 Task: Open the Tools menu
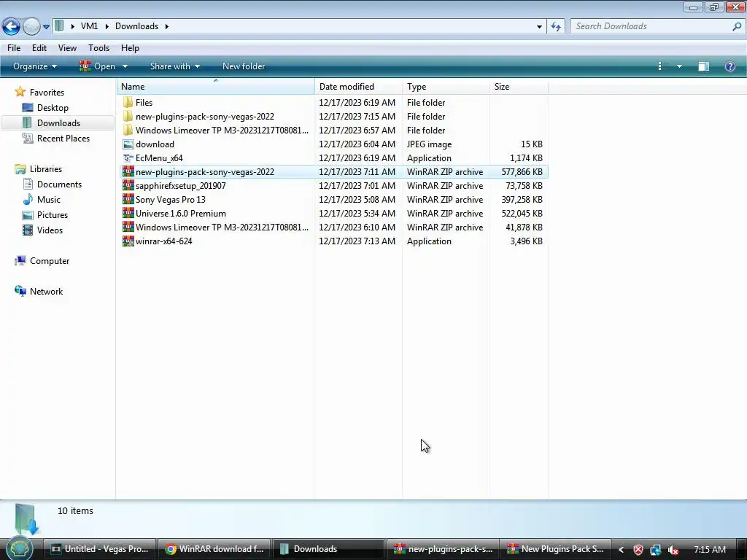98,48
